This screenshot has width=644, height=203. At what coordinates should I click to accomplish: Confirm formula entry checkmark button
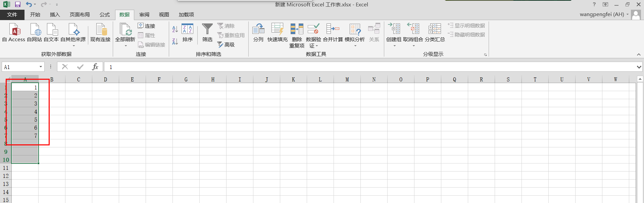[x=80, y=67]
